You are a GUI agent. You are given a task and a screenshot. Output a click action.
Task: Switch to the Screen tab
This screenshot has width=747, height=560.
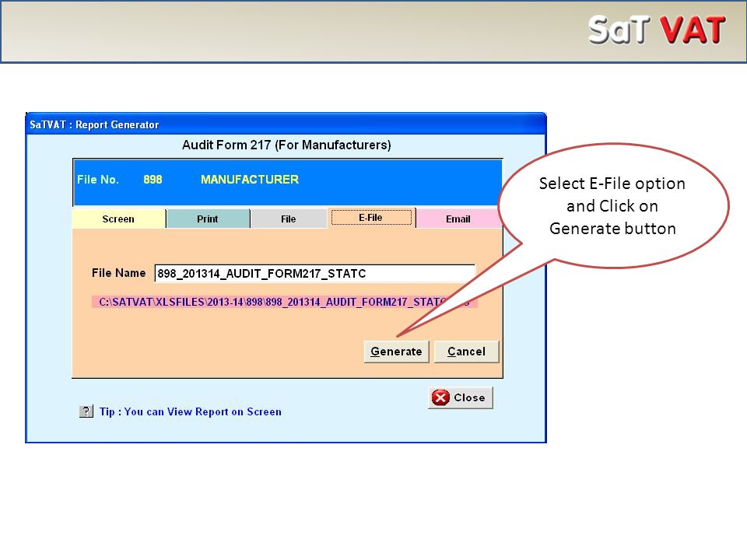pyautogui.click(x=118, y=219)
